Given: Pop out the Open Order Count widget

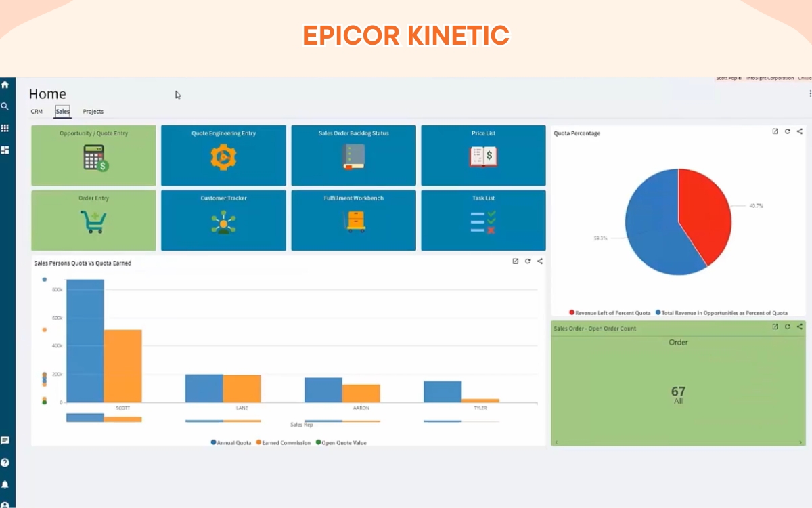Looking at the screenshot, I should coord(775,326).
